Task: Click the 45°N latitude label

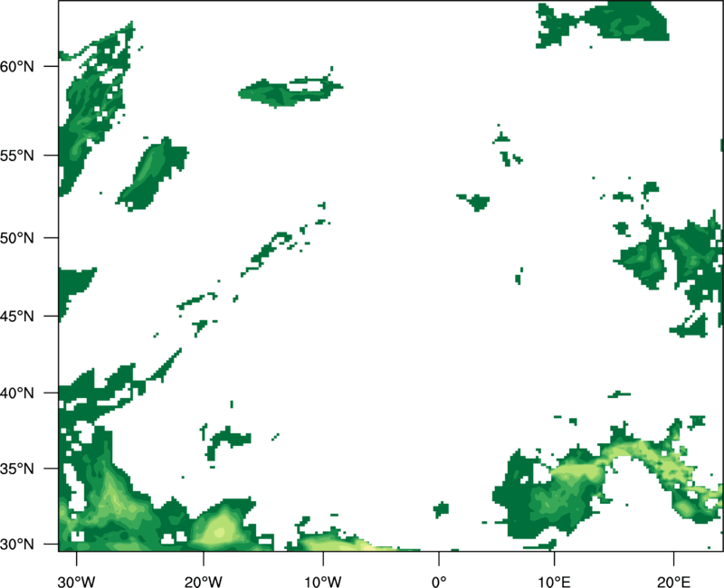Action: coord(17,317)
